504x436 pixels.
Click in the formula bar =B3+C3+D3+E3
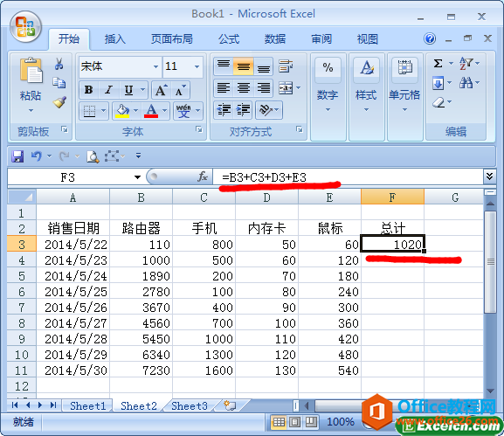348,177
